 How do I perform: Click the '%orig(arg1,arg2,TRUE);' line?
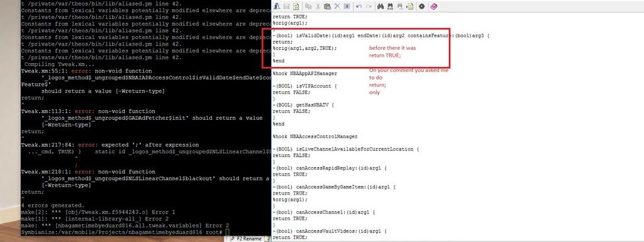point(305,48)
